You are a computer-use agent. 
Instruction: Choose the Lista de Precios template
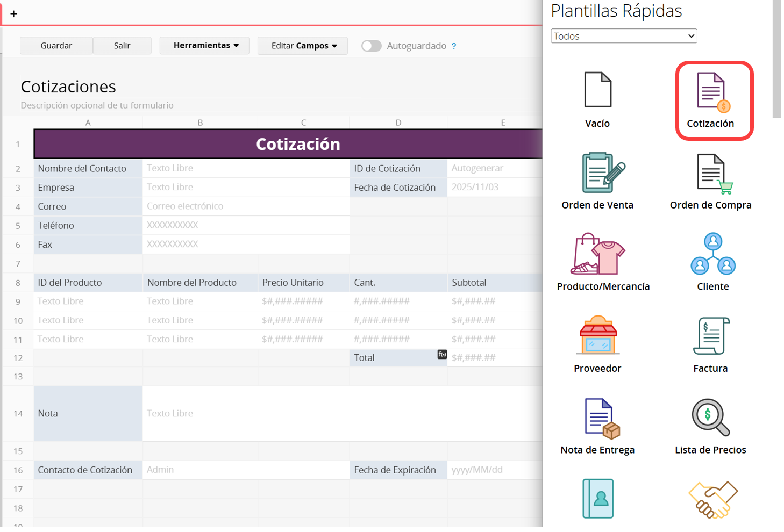pyautogui.click(x=710, y=418)
